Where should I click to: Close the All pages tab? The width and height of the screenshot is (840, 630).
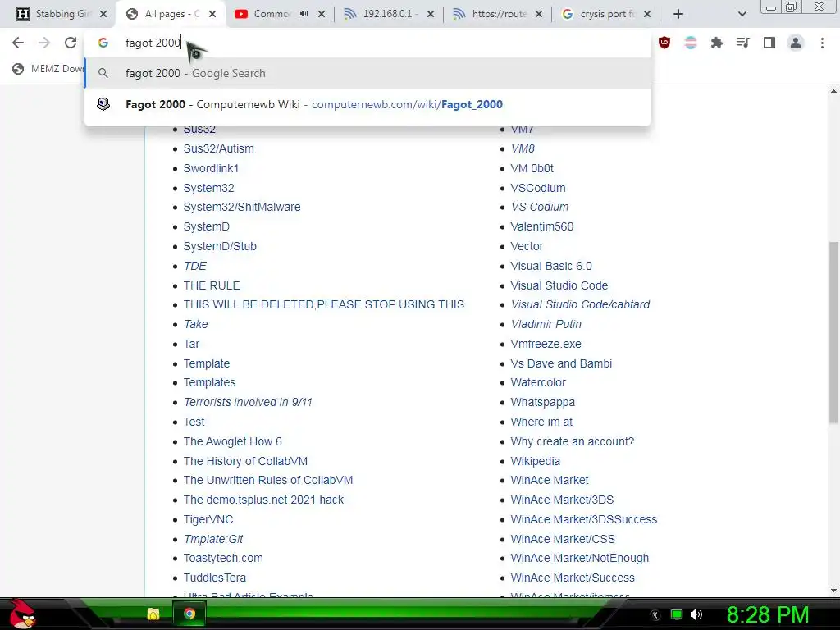click(212, 14)
